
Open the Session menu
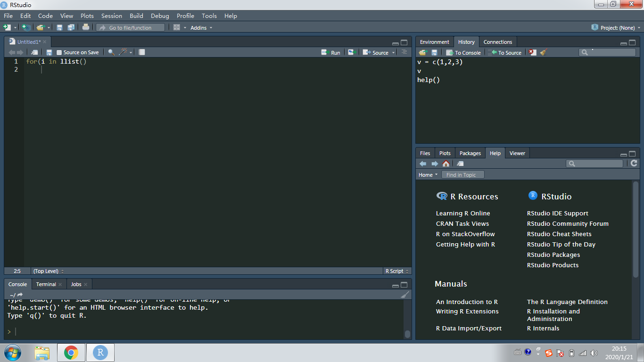(112, 16)
